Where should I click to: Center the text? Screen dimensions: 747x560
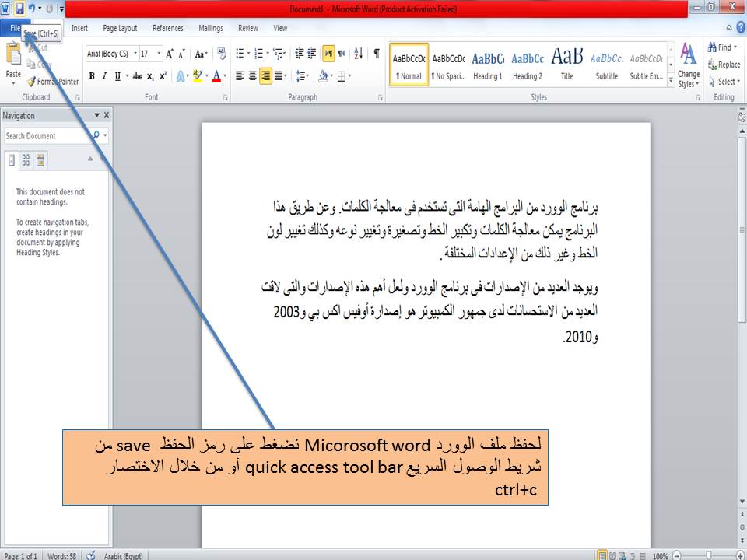point(252,76)
